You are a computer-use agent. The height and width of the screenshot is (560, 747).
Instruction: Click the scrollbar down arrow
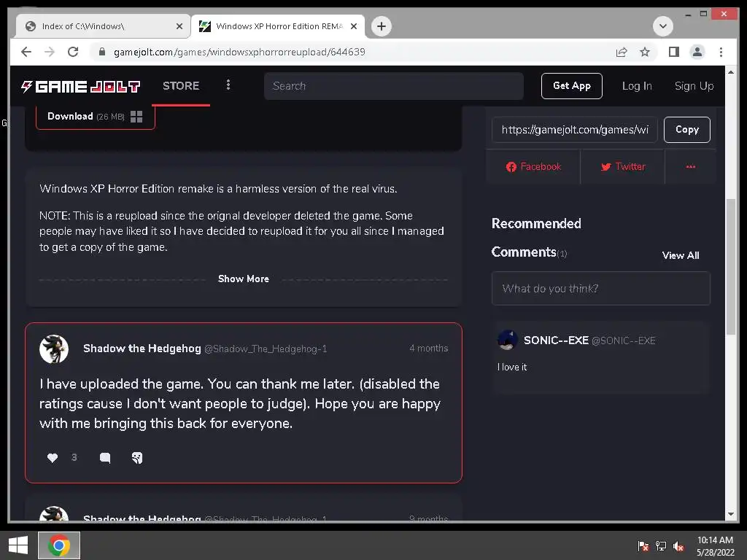(x=731, y=515)
